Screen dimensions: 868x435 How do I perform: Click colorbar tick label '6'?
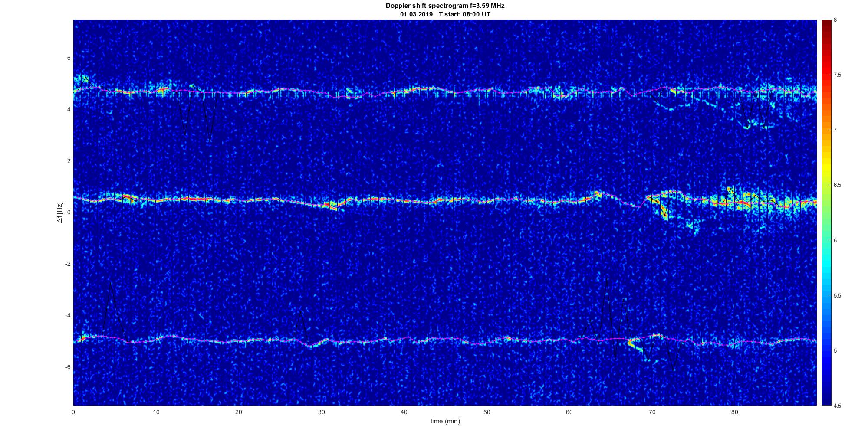(x=835, y=240)
